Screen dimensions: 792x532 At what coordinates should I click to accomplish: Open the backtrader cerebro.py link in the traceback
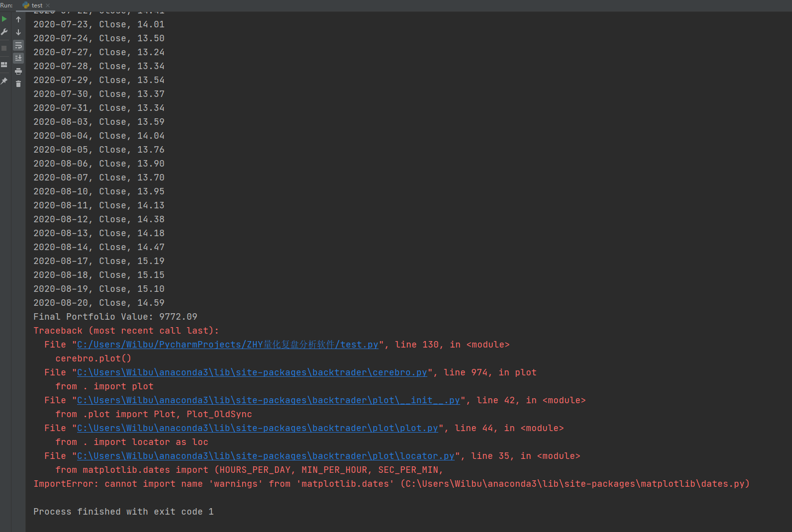point(252,372)
